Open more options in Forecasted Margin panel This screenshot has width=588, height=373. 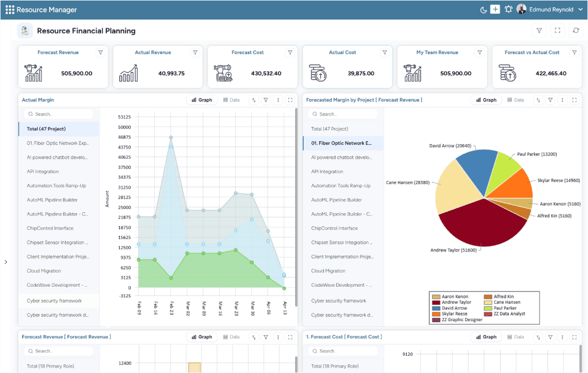(x=562, y=100)
